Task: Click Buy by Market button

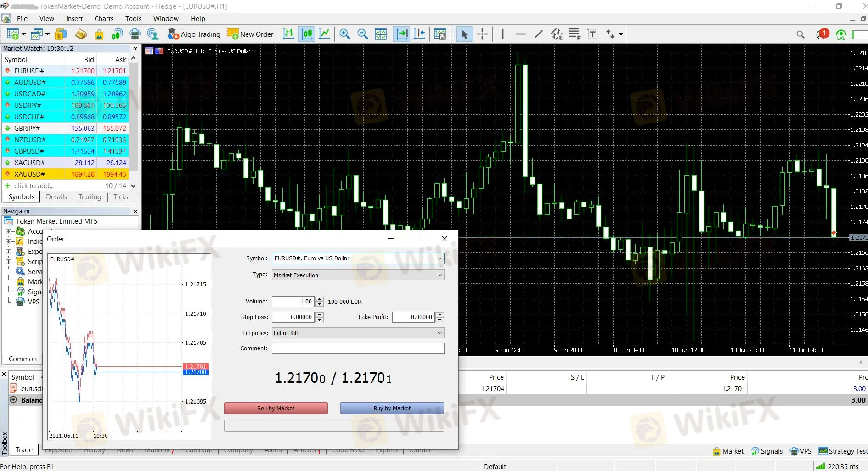Action: (x=392, y=408)
